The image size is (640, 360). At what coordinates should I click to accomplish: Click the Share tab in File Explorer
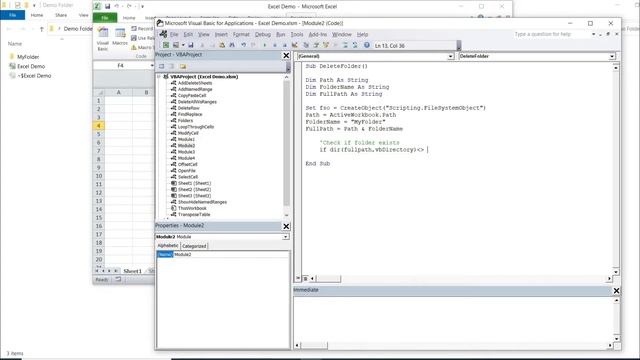pos(61,15)
